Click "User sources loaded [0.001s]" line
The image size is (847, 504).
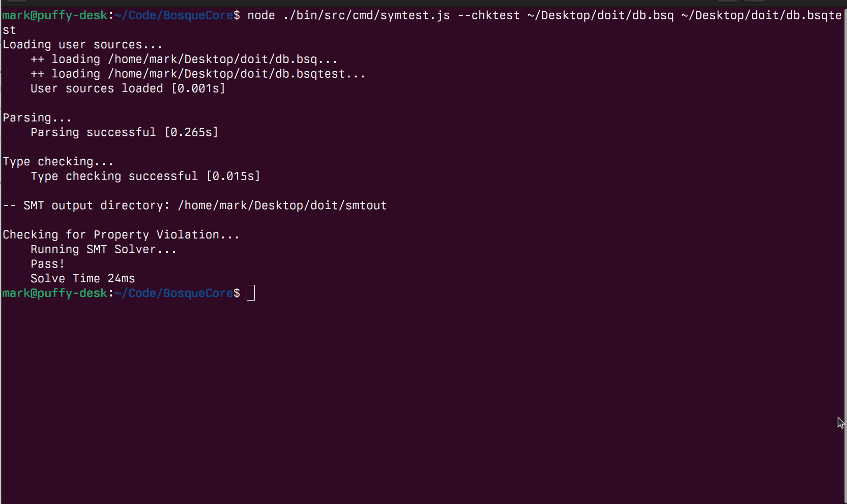click(127, 88)
